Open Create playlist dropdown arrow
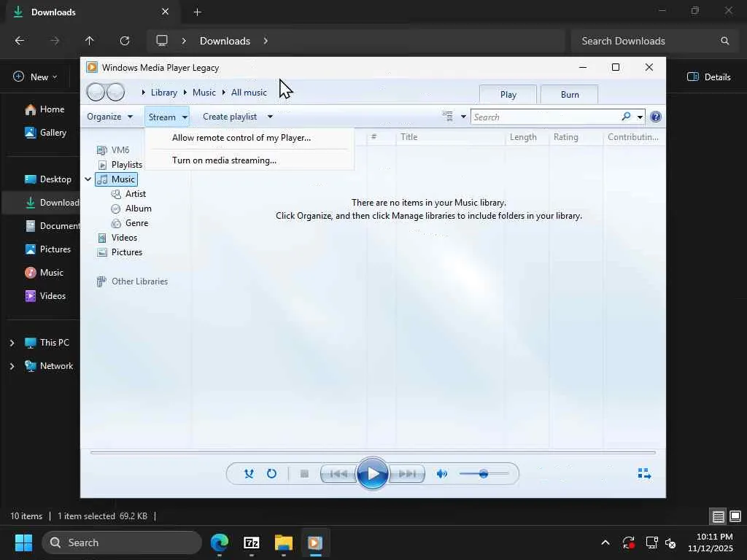 tap(270, 117)
